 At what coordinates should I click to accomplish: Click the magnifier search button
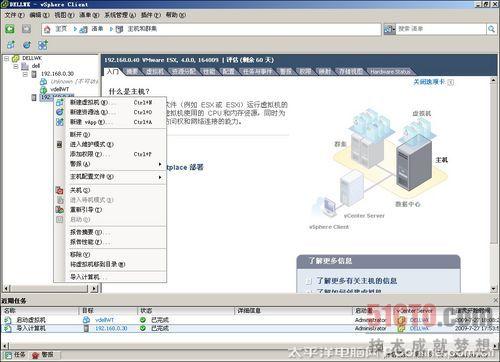click(491, 29)
